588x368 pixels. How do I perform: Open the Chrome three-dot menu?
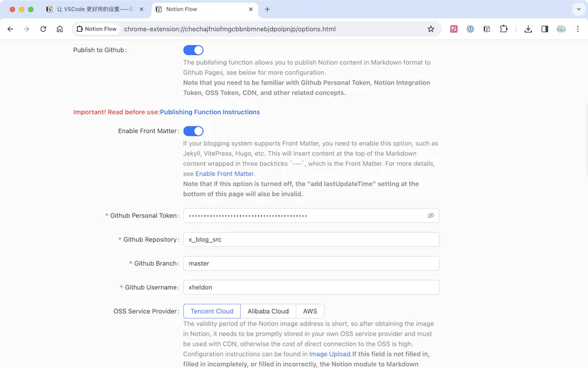(578, 28)
